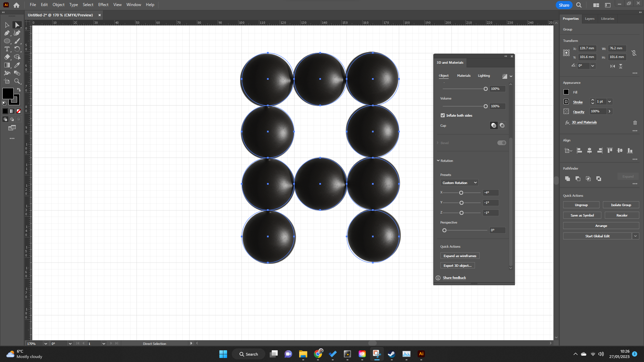
Task: Click the Expand as wireframes button
Action: (x=460, y=256)
